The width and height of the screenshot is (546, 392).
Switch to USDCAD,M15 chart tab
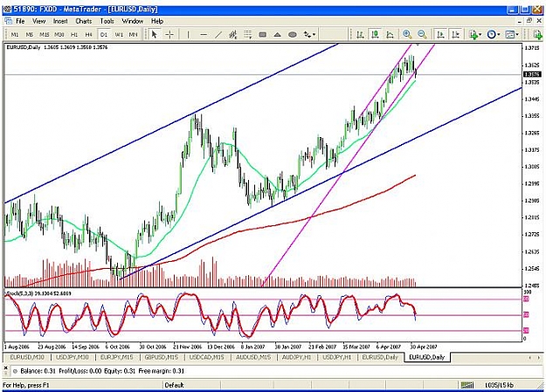206,357
